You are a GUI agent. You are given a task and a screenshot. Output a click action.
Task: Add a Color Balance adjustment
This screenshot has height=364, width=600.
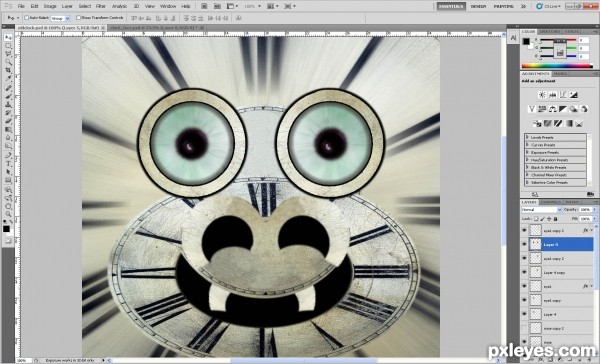tap(552, 109)
